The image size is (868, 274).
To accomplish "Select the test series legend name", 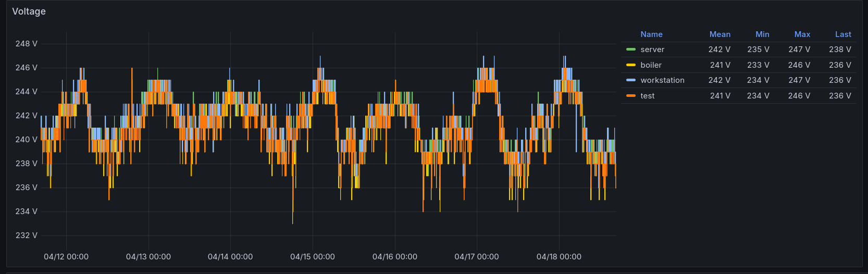I will 647,96.
